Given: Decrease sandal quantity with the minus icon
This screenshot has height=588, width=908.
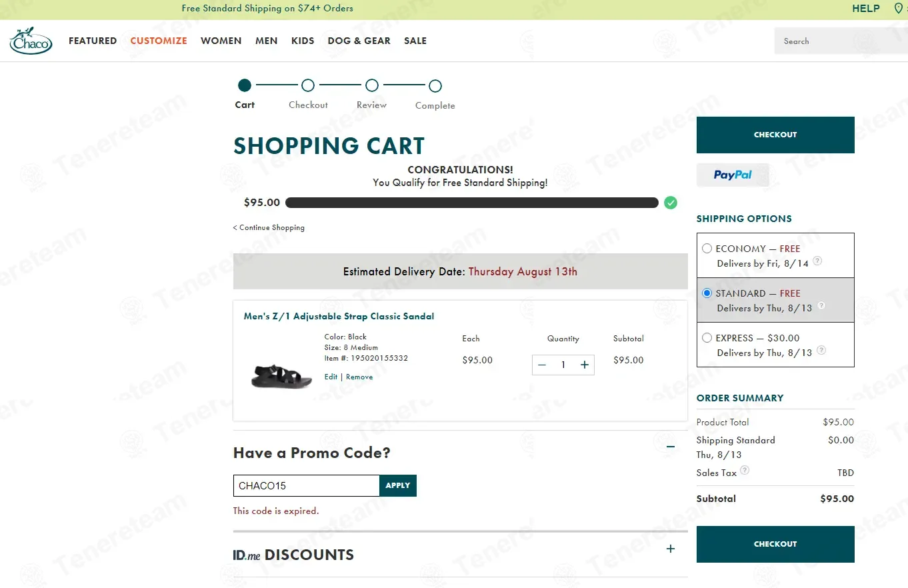Looking at the screenshot, I should [x=542, y=365].
